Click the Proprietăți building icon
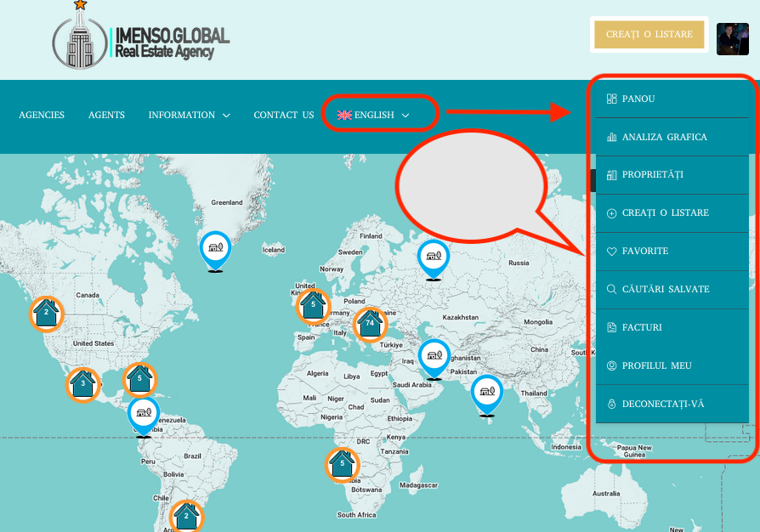The height and width of the screenshot is (532, 760). [x=612, y=175]
